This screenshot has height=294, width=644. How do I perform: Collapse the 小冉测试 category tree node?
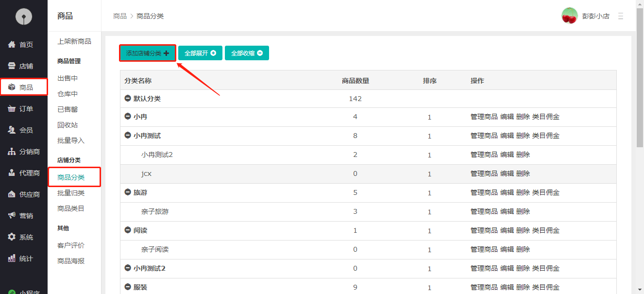tap(128, 136)
